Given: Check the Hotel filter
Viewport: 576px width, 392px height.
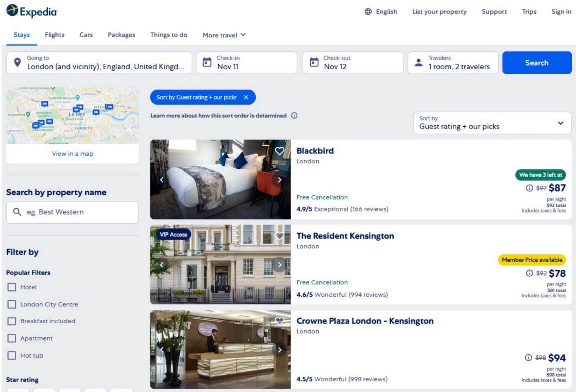Looking at the screenshot, I should tap(12, 287).
